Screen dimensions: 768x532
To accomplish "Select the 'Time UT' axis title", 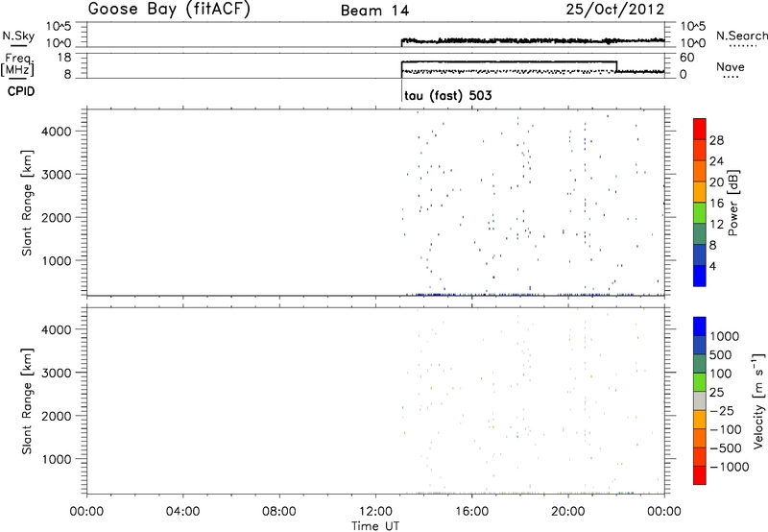I will [x=375, y=526].
